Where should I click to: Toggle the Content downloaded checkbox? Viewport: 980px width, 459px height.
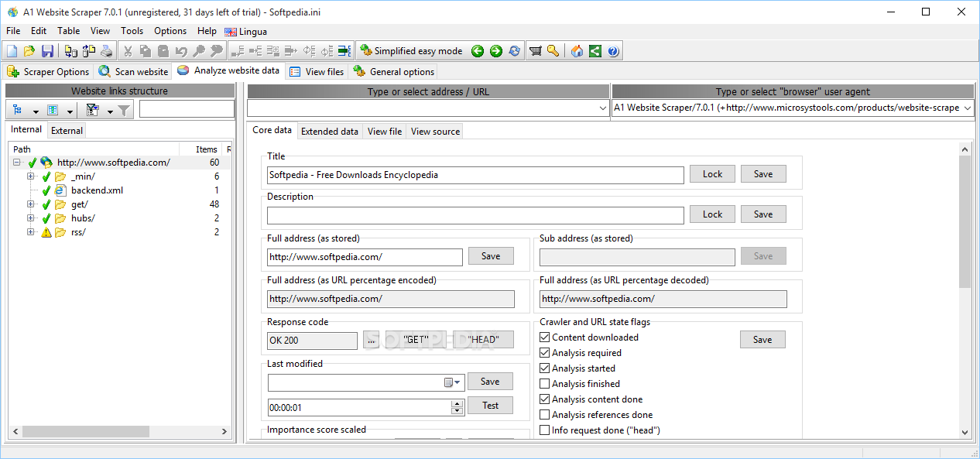pyautogui.click(x=545, y=337)
